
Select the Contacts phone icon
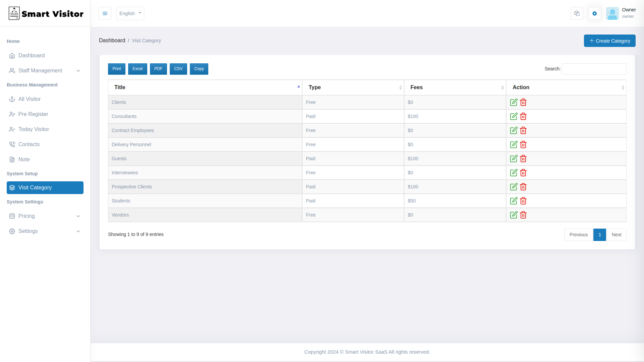[12, 144]
